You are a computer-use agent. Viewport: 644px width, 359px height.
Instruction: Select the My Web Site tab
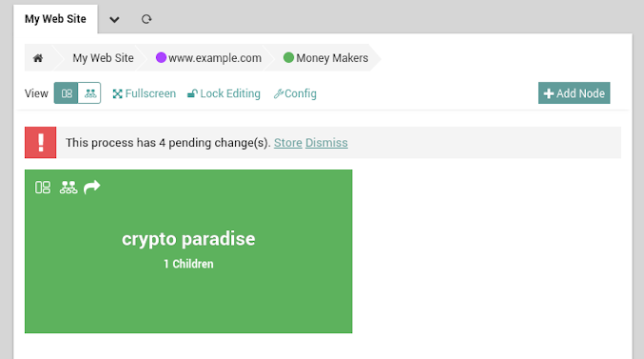(x=55, y=19)
